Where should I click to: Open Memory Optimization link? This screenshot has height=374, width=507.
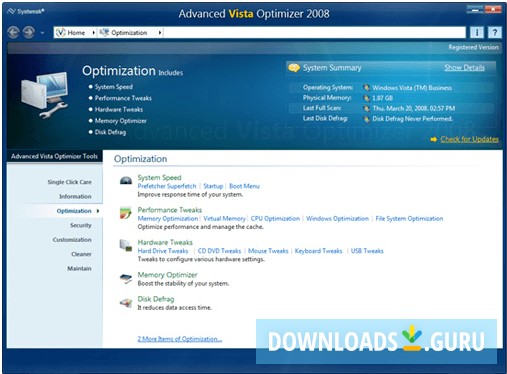[x=168, y=218]
